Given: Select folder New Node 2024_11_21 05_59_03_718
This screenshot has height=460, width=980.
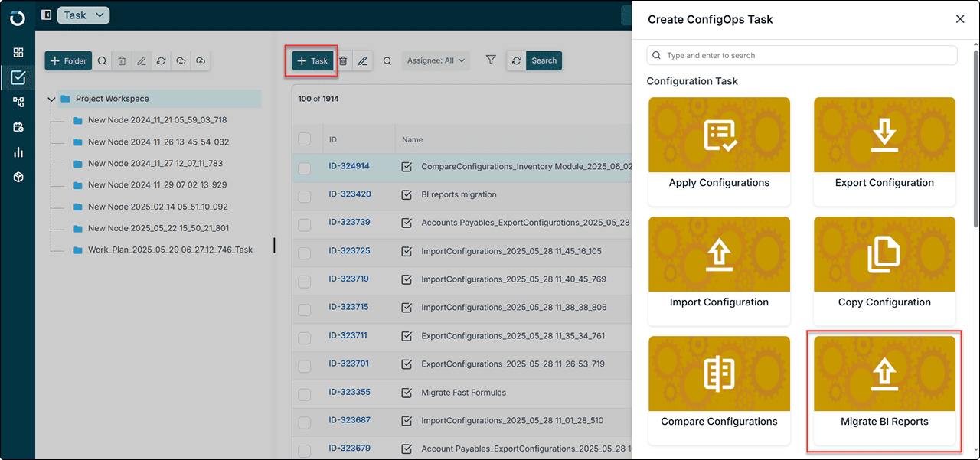Looking at the screenshot, I should tap(157, 120).
